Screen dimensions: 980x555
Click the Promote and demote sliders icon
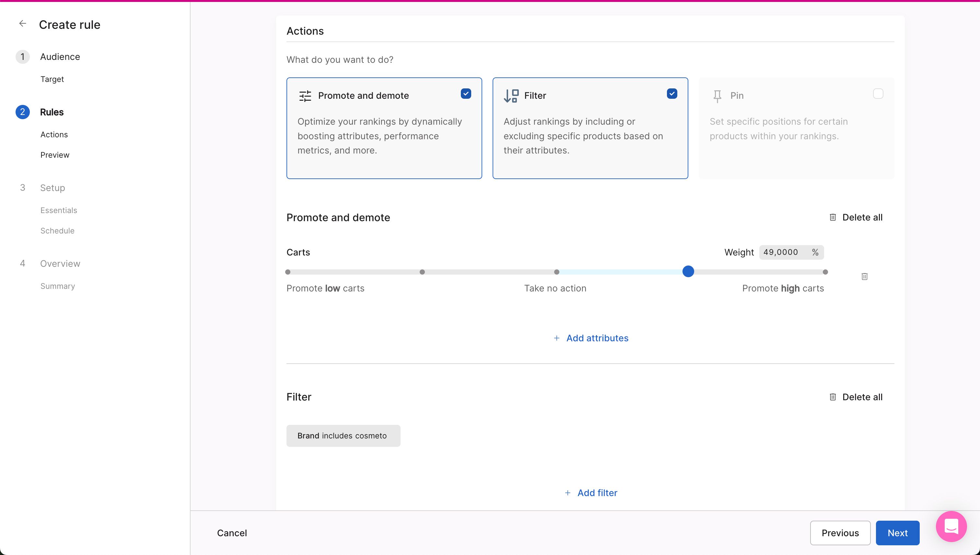click(305, 96)
